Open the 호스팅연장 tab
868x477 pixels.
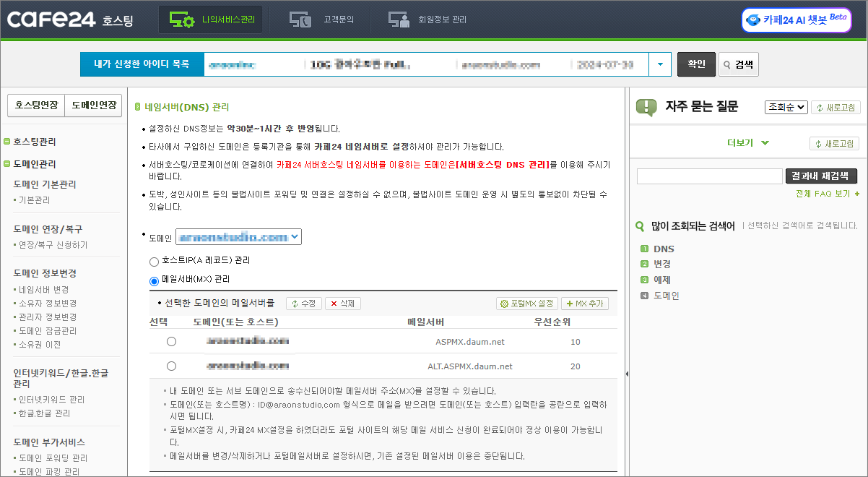point(36,105)
